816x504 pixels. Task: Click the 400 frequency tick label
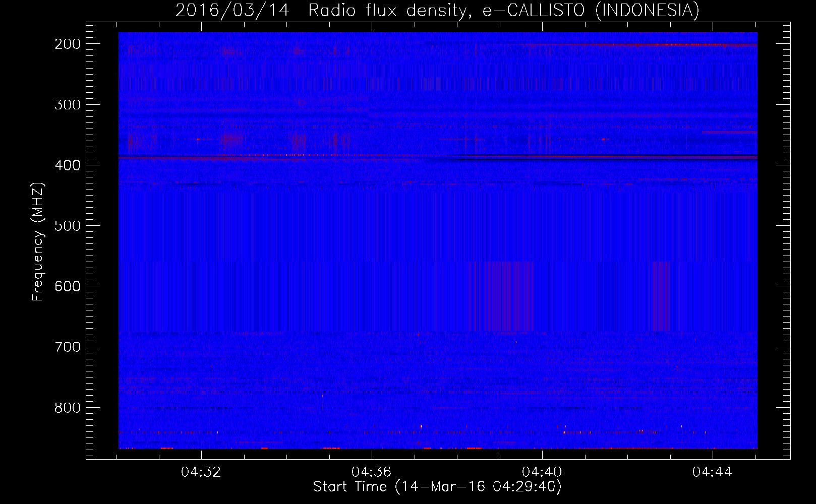(68, 165)
